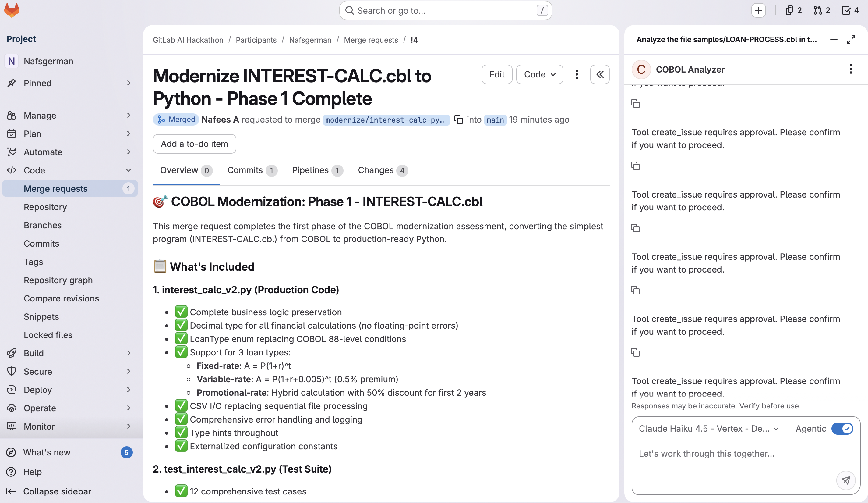Collapse the merge request sidebar chevrons

[x=600, y=74]
